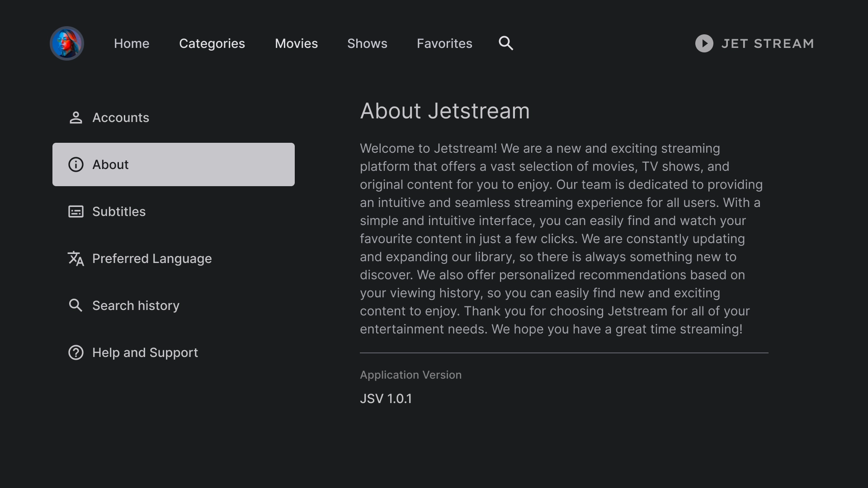Click the Accounts person icon
The height and width of the screenshot is (488, 868).
[76, 117]
